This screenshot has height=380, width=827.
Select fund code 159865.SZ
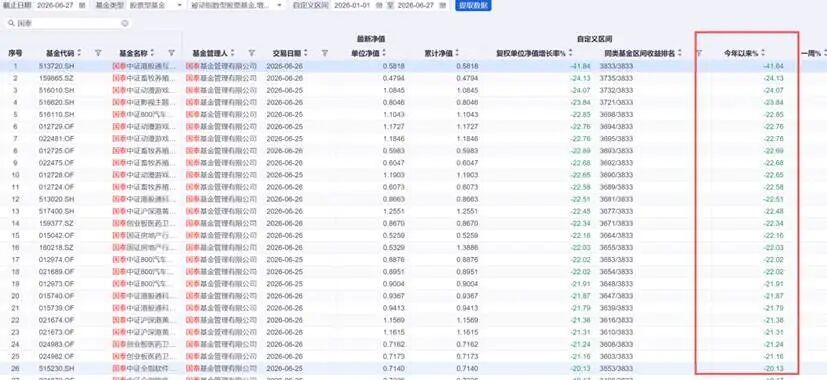[56, 78]
